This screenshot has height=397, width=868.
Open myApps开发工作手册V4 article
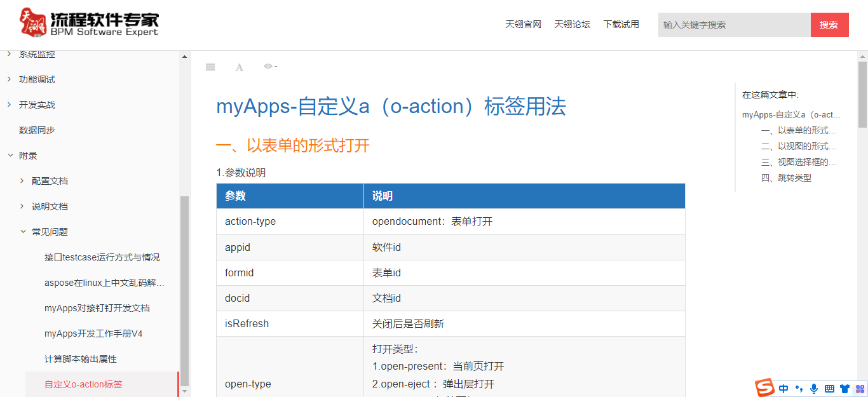point(93,333)
